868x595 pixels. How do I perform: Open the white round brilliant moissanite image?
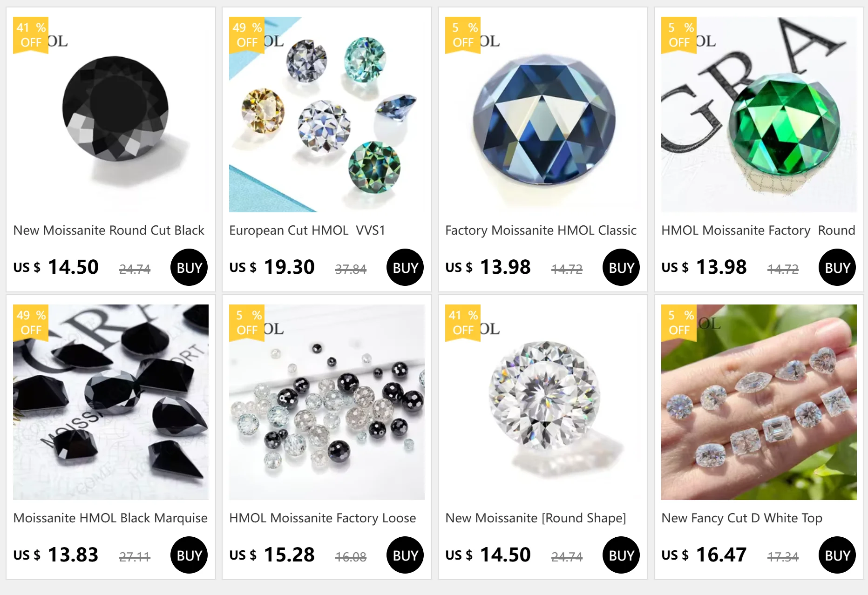pyautogui.click(x=543, y=402)
